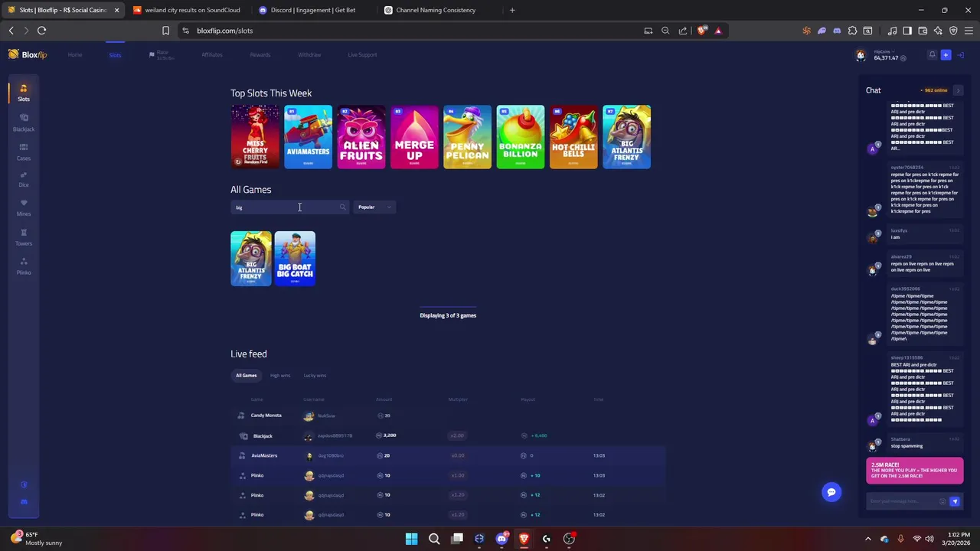This screenshot has height=551, width=980.
Task: Open Race in top navigation
Action: click(x=162, y=55)
